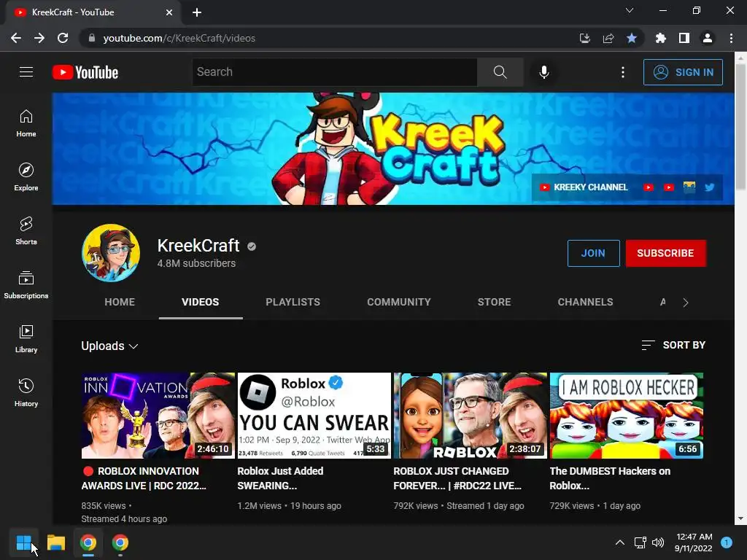Click the install app icon in the address bar

tap(584, 38)
